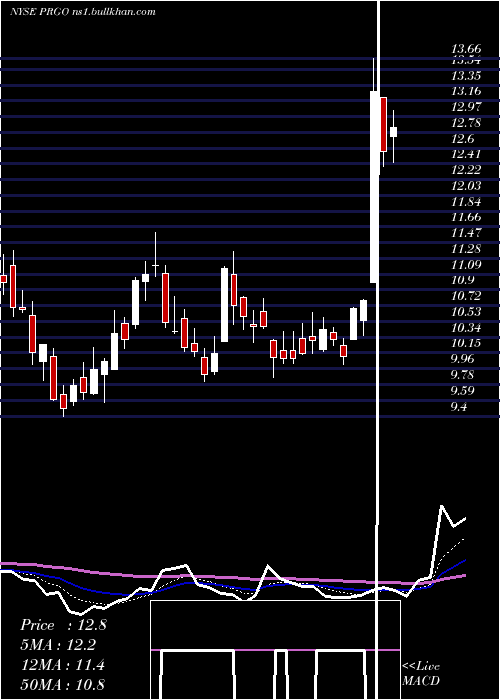
Task: Click the 11.84 price axis label
Action: (x=466, y=202)
